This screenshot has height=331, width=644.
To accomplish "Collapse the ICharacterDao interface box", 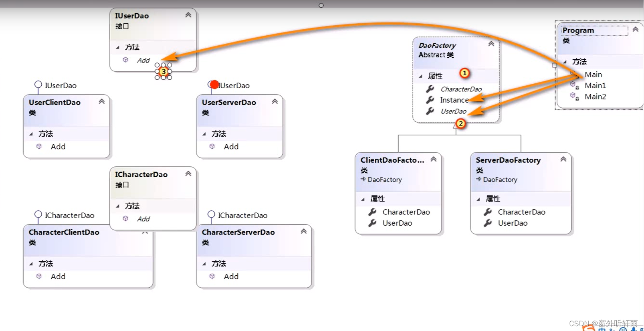I will pyautogui.click(x=188, y=174).
